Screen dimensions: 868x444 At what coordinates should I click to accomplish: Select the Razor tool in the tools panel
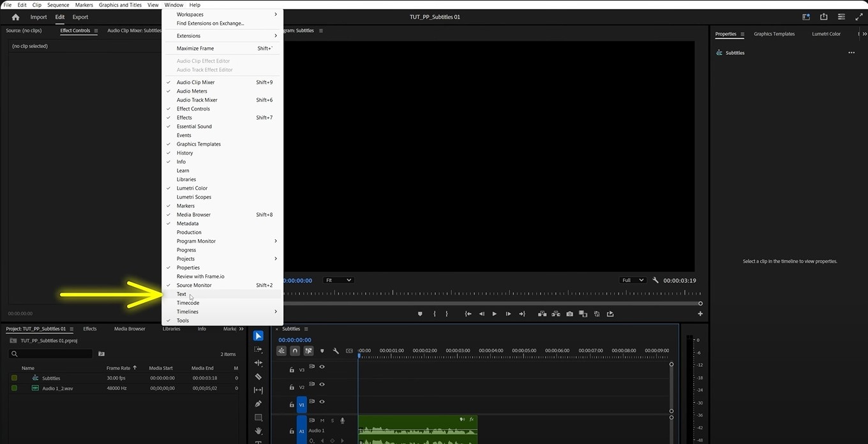point(258,376)
